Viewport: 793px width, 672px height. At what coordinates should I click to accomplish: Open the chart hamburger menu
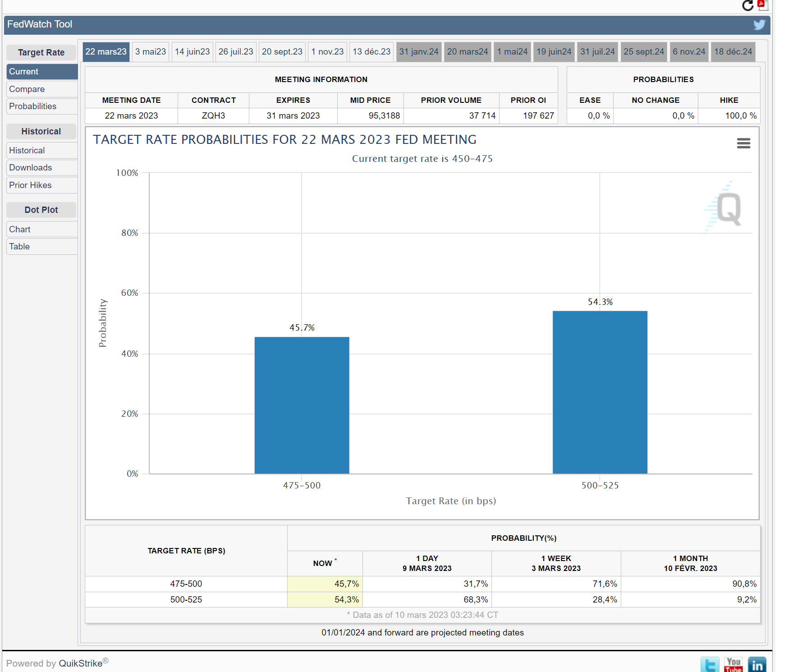click(743, 143)
